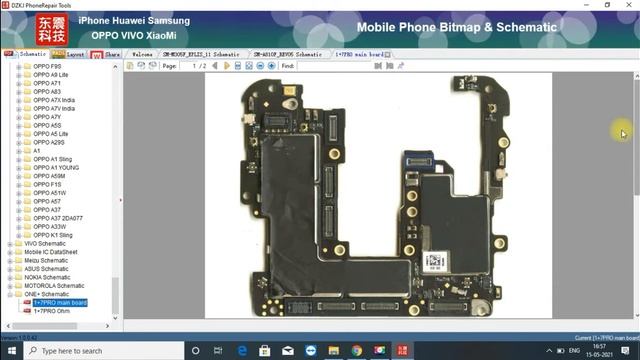The image size is (640, 360).
Task: Expand the NOKIA Schematic node
Action: coord(10,278)
